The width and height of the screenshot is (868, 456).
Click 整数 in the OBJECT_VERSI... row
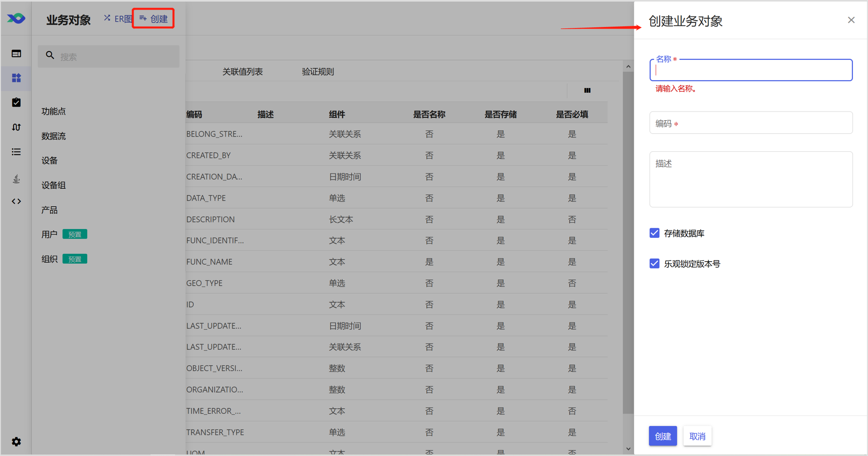337,368
